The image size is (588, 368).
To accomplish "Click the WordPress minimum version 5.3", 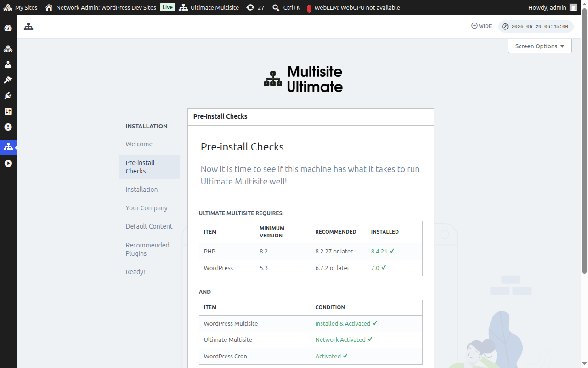I will click(264, 268).
